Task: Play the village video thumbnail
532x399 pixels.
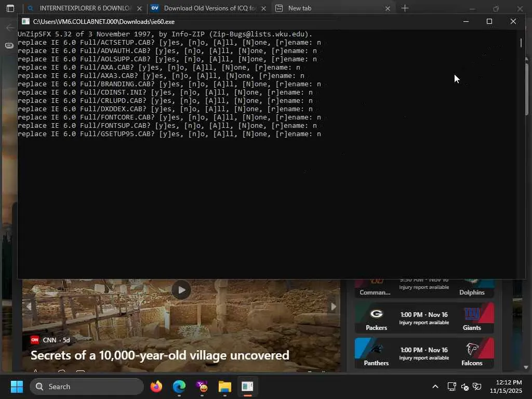Action: [x=181, y=290]
